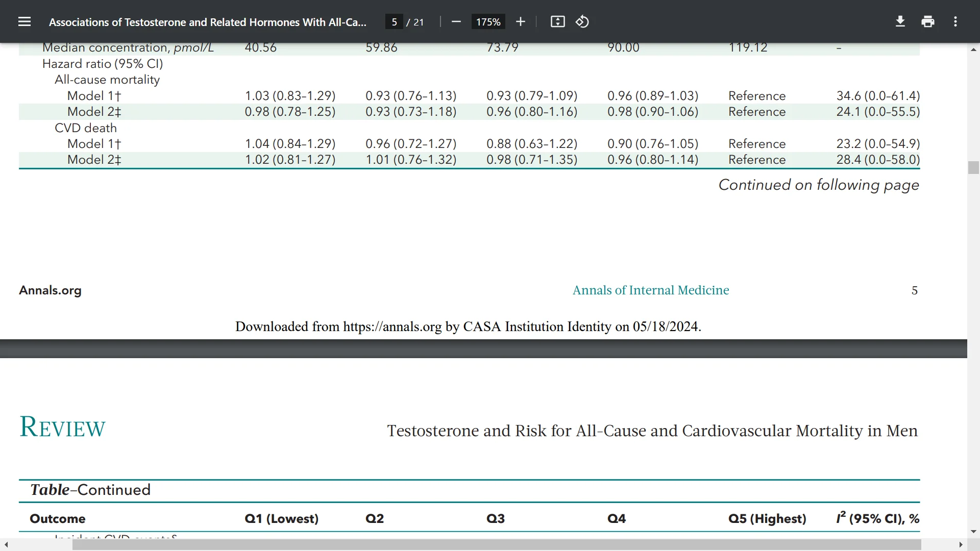Click the value '0.90 (0.76–1.05)'

[x=653, y=144]
